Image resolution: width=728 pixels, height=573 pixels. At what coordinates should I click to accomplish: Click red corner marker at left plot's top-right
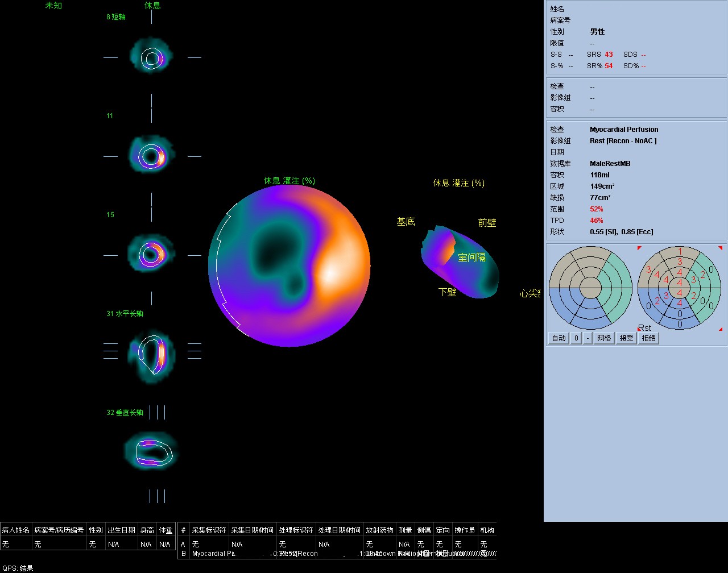pos(639,248)
